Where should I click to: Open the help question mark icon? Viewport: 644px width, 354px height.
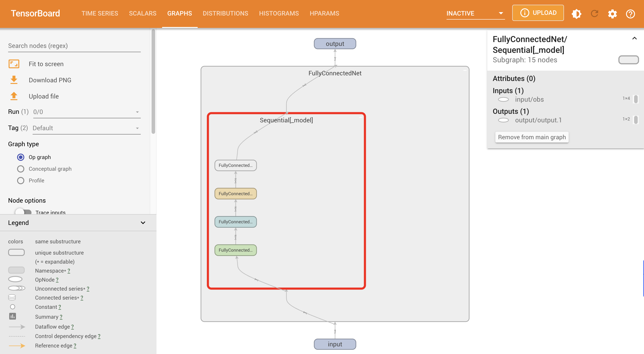coord(630,13)
